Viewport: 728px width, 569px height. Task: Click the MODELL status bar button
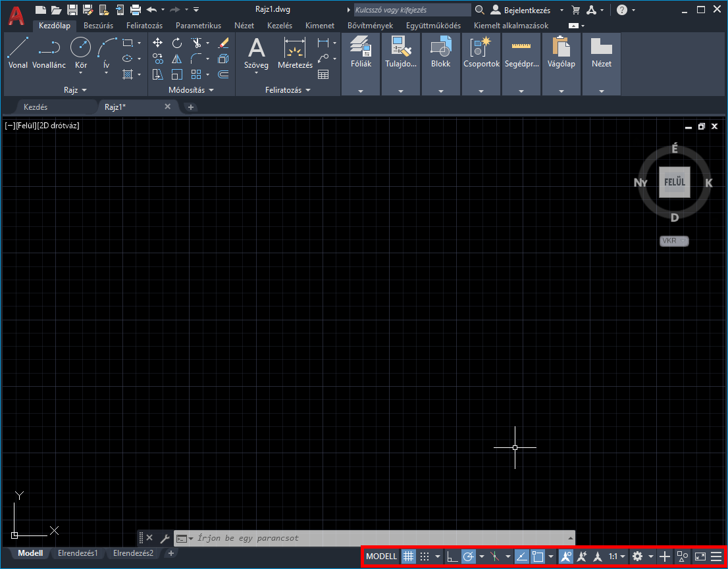381,556
